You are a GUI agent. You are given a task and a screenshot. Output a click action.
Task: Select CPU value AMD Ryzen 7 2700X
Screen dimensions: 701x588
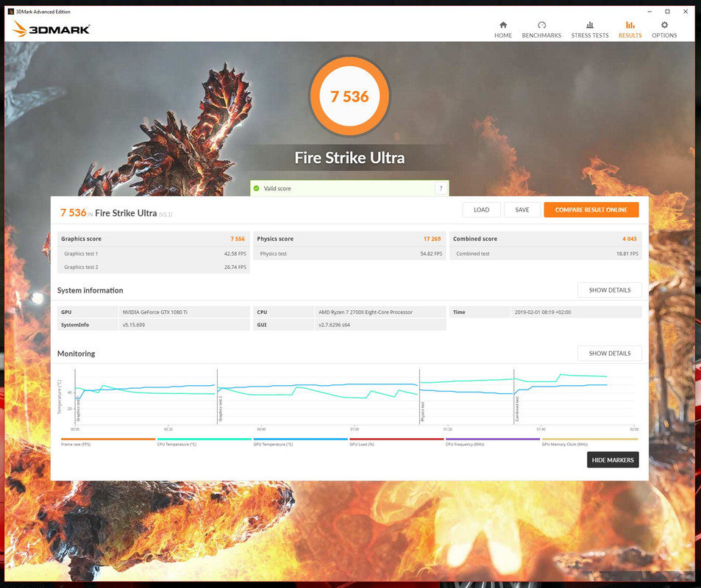pyautogui.click(x=366, y=312)
